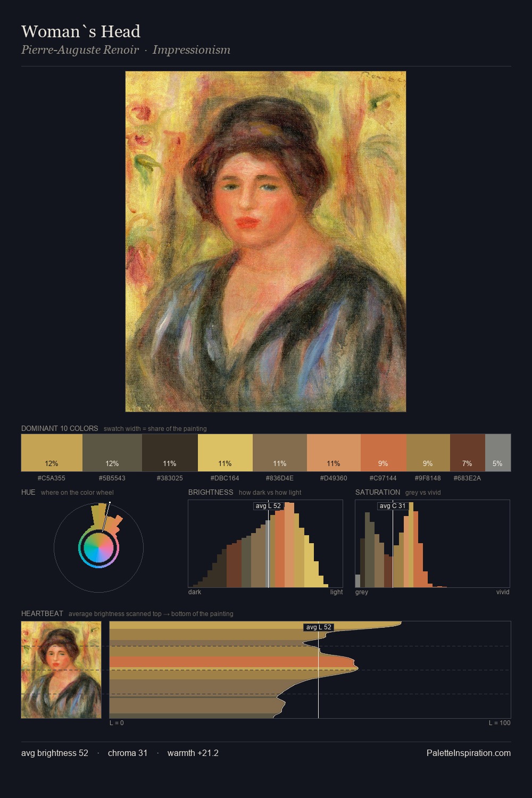
Task: Click the hex code text '#C5A355'
Action: 52,478
